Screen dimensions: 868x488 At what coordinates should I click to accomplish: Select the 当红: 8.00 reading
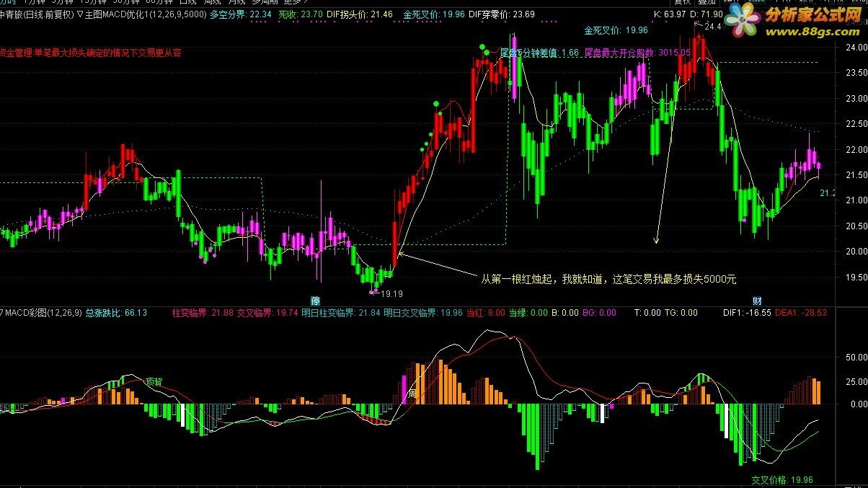click(486, 313)
